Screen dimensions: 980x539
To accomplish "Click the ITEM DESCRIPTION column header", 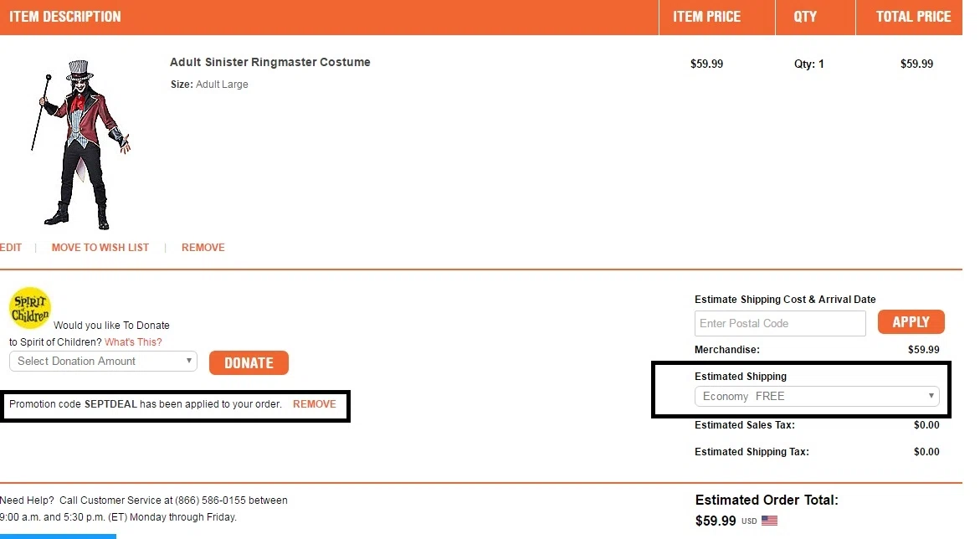I will tap(65, 17).
